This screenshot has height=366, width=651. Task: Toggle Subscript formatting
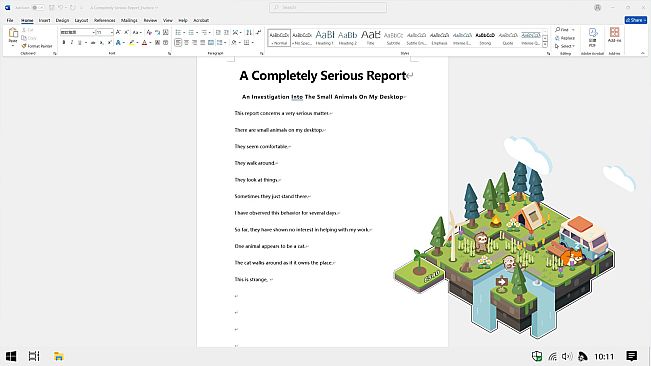point(101,42)
